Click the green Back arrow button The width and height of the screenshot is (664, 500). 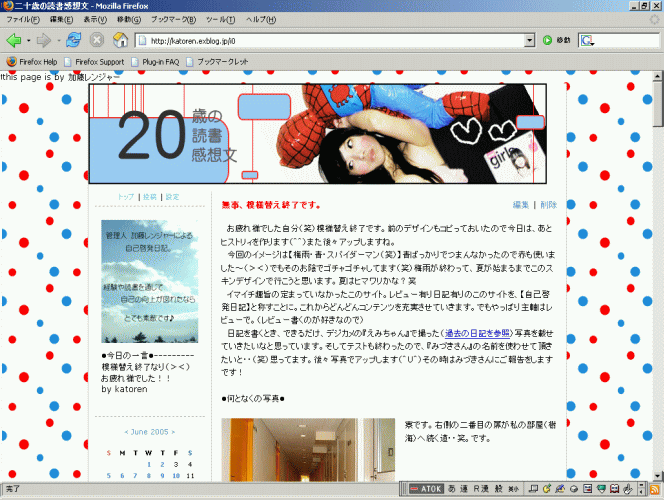(x=14, y=41)
